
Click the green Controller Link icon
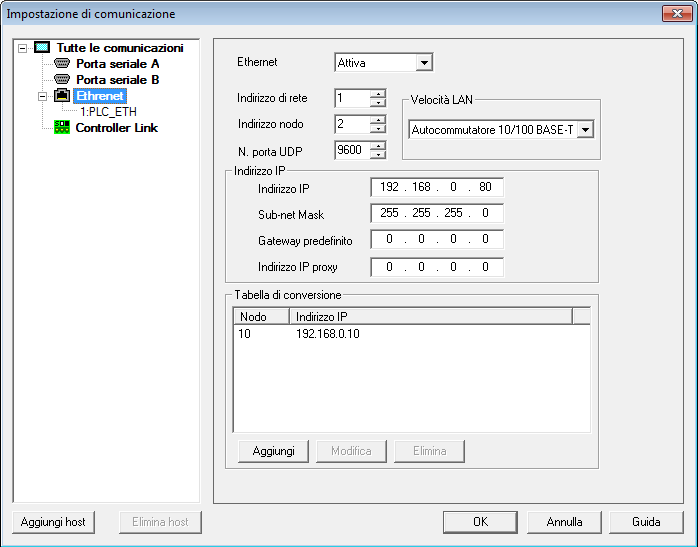(x=62, y=127)
